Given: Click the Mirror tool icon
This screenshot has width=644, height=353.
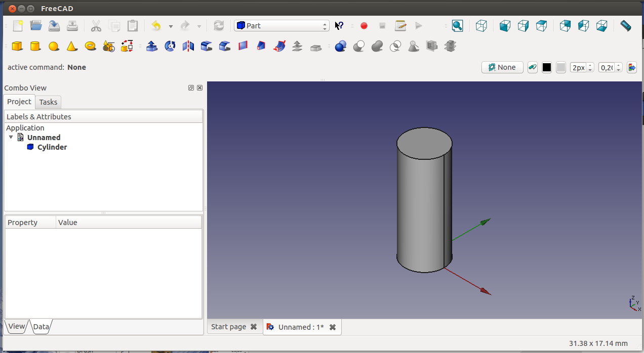Looking at the screenshot, I should (x=188, y=47).
